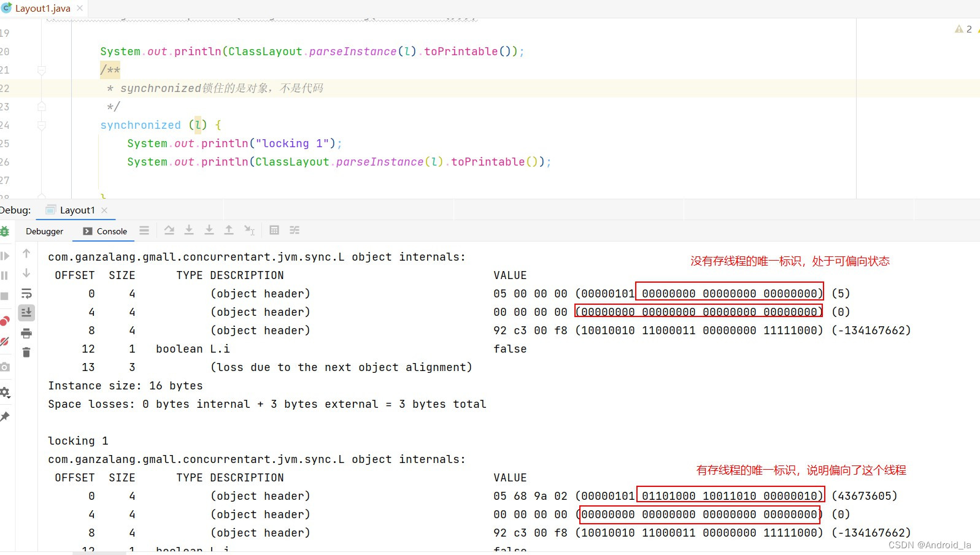Collapse the synchronized block fold marker
This screenshot has height=555, width=980.
pyautogui.click(x=42, y=125)
